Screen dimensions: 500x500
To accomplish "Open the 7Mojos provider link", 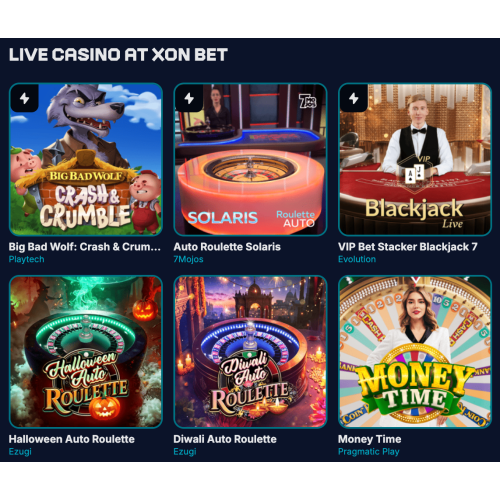I will (x=188, y=259).
